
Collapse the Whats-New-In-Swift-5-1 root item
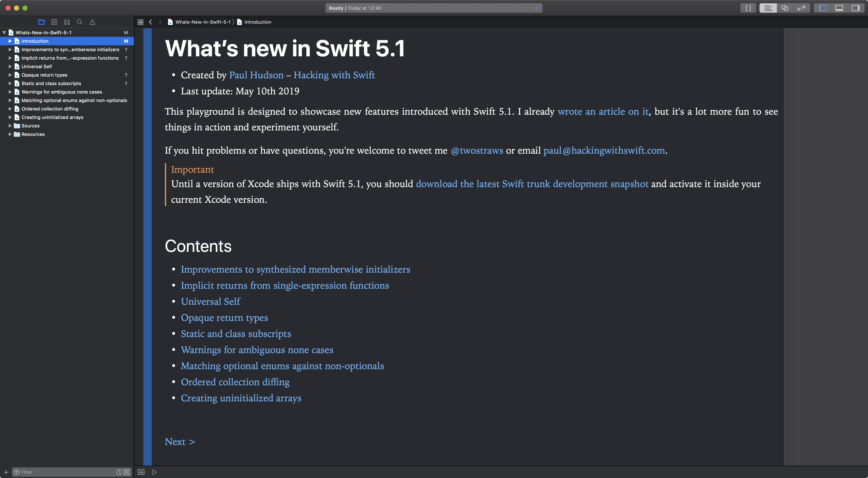pos(4,33)
